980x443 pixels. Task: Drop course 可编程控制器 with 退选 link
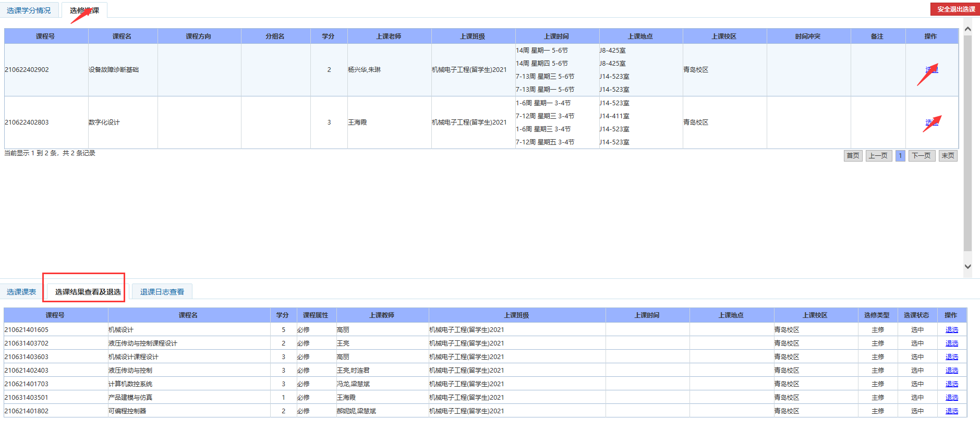[x=951, y=411]
